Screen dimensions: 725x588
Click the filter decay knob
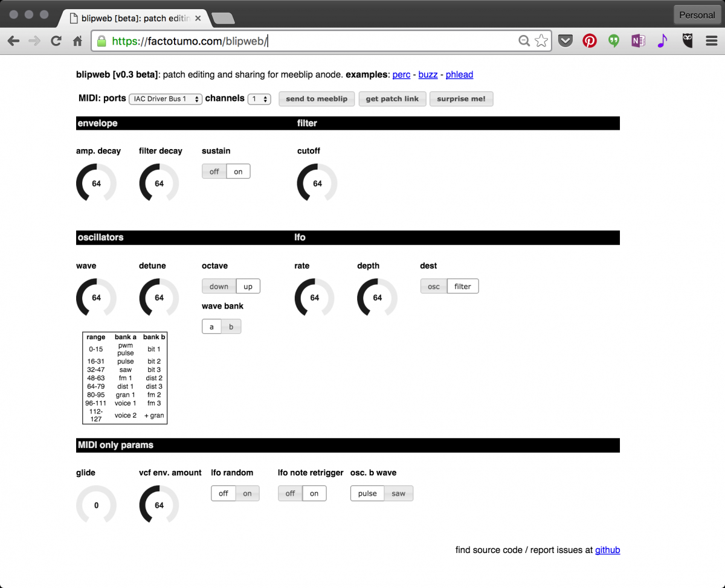tap(159, 184)
